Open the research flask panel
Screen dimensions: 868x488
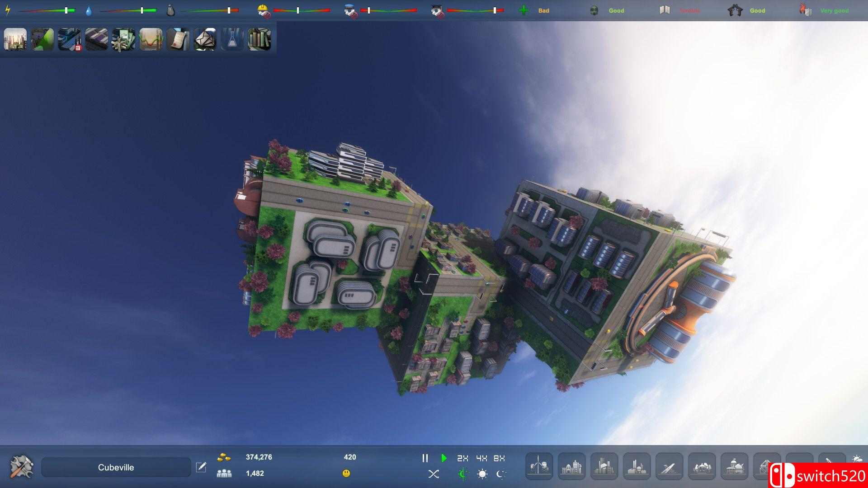click(231, 39)
